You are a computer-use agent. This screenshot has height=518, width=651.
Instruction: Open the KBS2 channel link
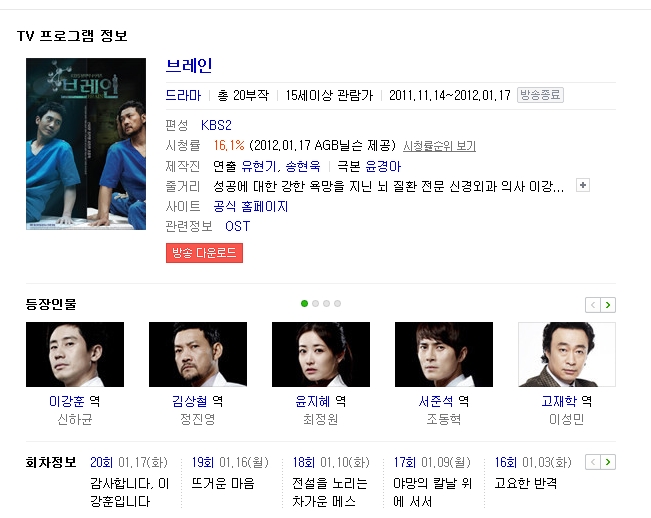pyautogui.click(x=216, y=125)
